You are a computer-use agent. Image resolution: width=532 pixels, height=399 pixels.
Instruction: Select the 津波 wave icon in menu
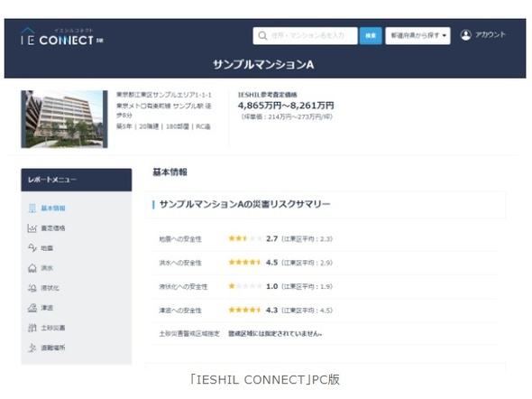coord(32,308)
